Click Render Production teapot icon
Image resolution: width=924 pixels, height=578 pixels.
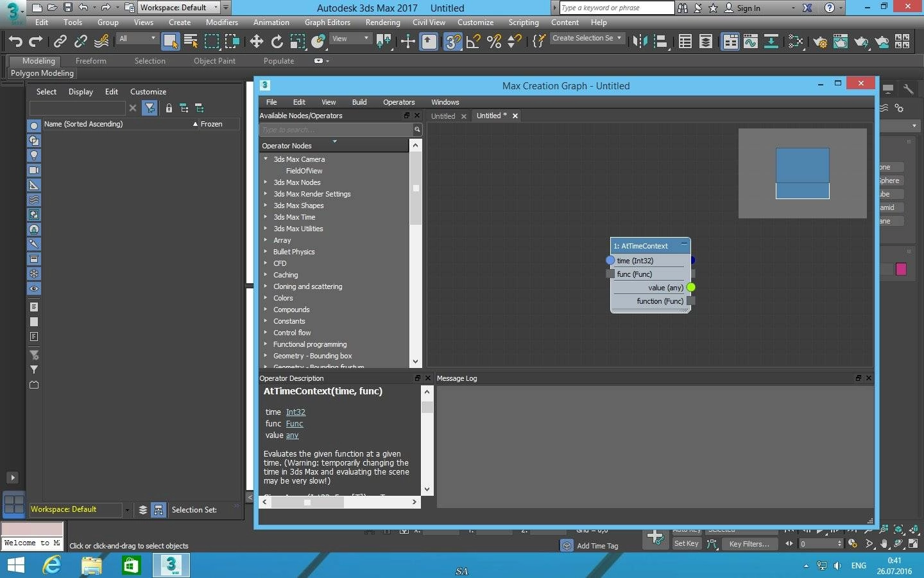[861, 42]
